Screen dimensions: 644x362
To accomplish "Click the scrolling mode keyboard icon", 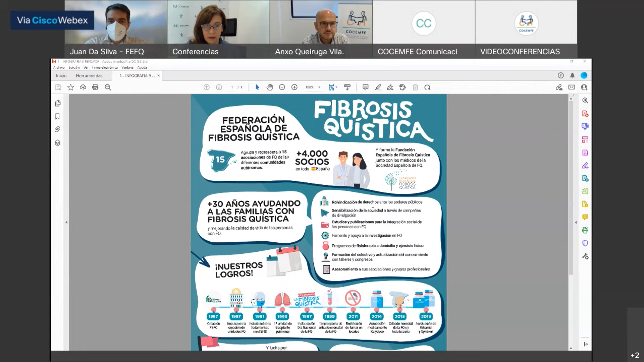I will (347, 87).
